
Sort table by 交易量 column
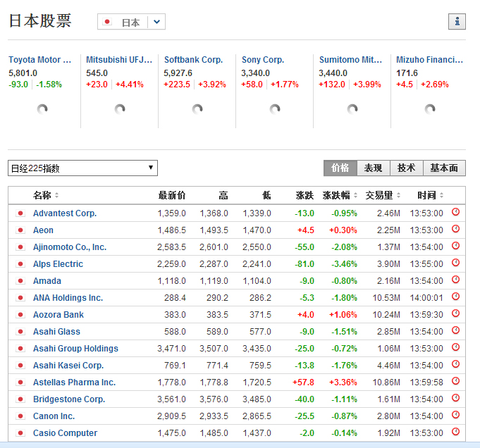383,195
